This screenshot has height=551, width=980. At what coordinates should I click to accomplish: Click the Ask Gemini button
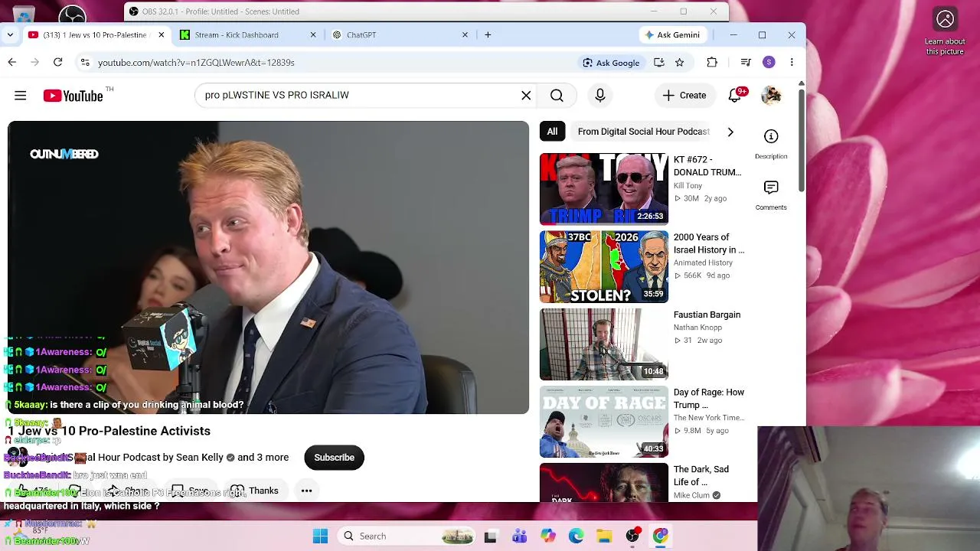pos(672,34)
